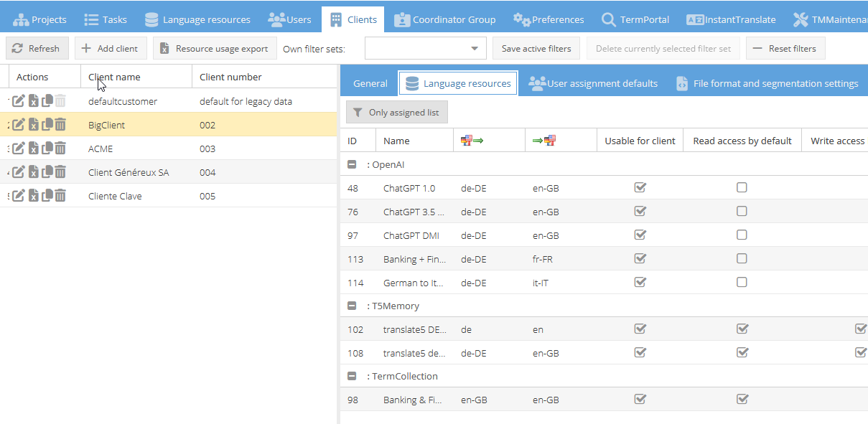This screenshot has height=424, width=868.
Task: Copy the defaultcustomer client
Action: click(47, 101)
